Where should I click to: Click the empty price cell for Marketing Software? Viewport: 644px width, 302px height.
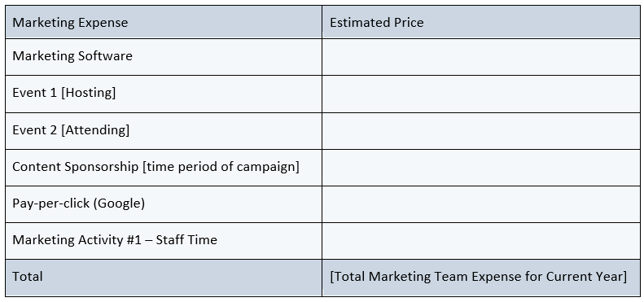481,57
